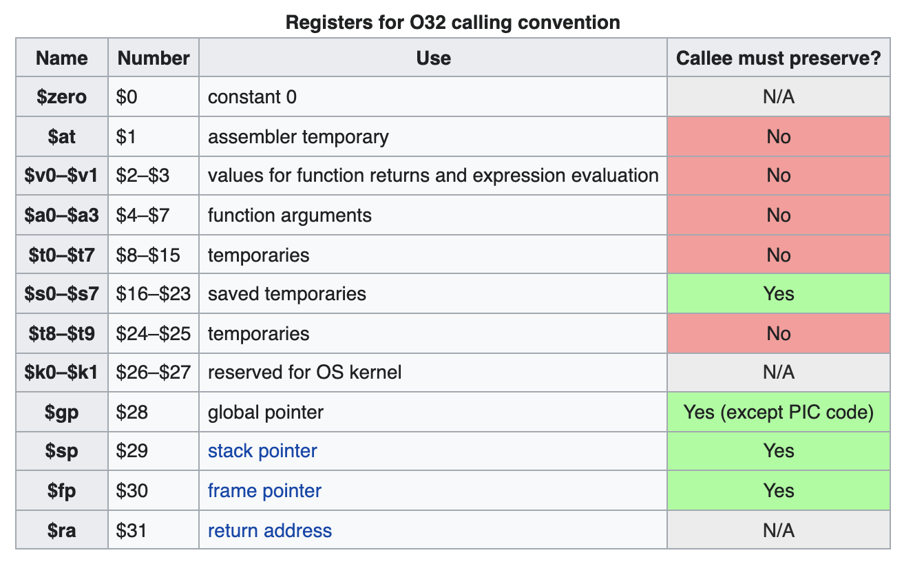Click the 'constant 0' use cell
The image size is (924, 566).
(252, 97)
